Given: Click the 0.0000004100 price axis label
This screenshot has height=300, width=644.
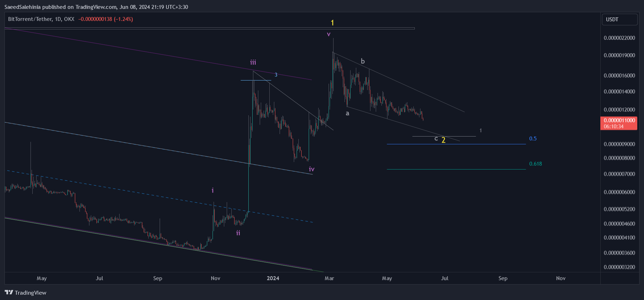Looking at the screenshot, I should coord(619,238).
